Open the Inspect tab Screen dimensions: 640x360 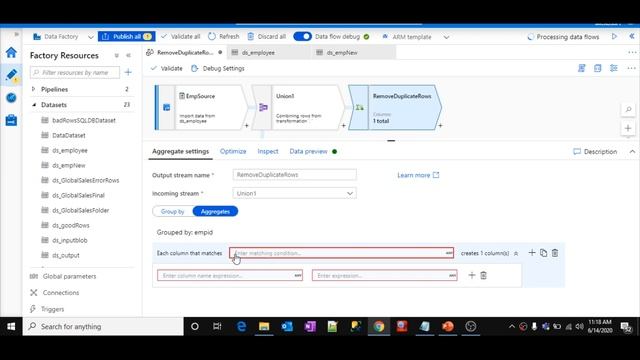pyautogui.click(x=268, y=151)
